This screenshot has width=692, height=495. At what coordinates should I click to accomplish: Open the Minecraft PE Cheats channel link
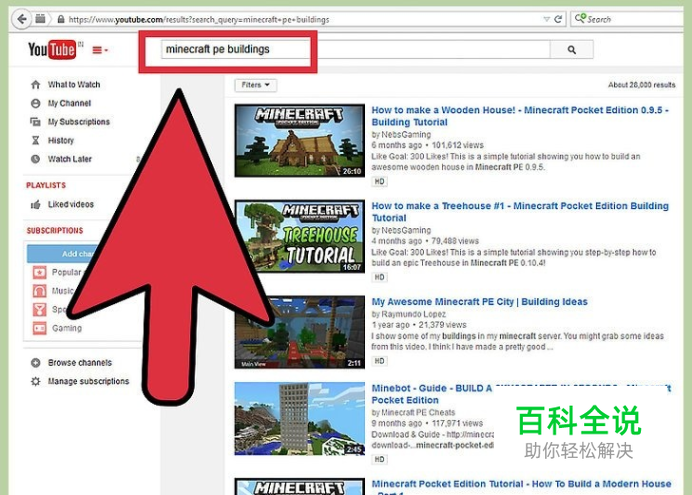[x=418, y=412]
